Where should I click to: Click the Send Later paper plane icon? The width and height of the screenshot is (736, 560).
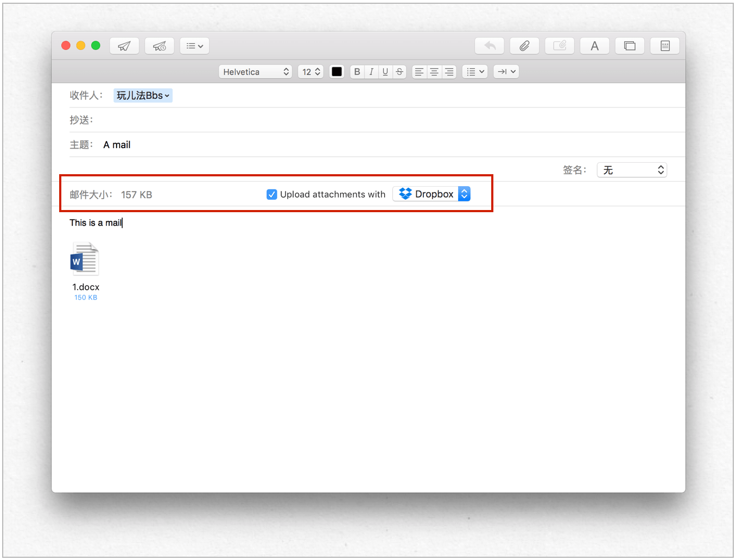[160, 46]
